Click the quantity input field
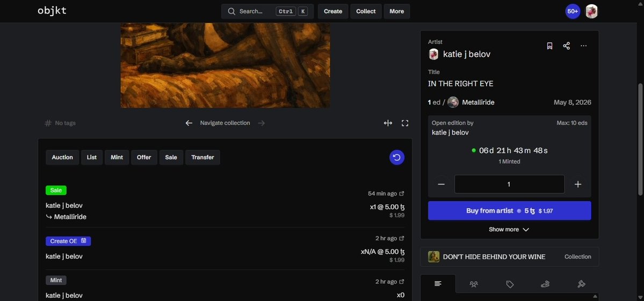The image size is (644, 301). (x=509, y=184)
